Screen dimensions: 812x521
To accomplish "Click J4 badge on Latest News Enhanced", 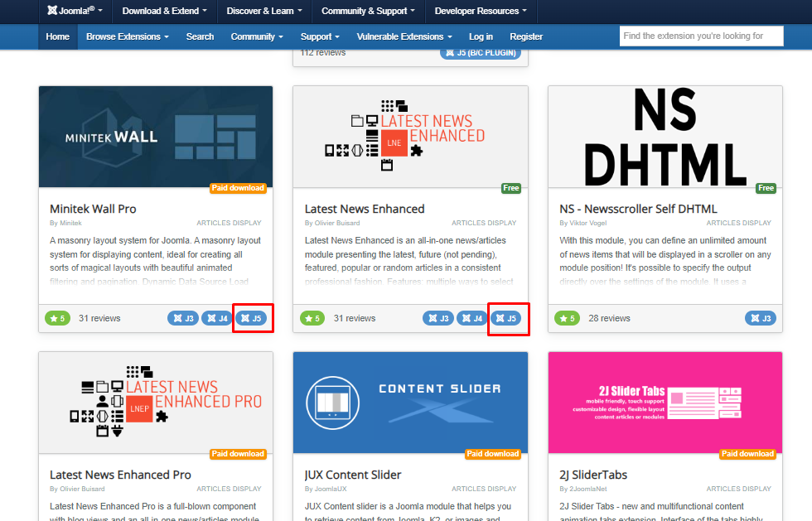I will coord(471,318).
